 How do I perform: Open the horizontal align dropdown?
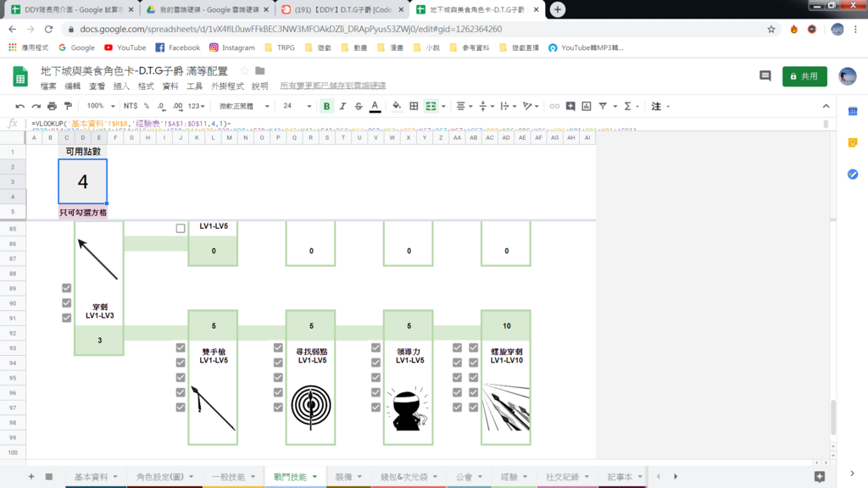(x=464, y=106)
